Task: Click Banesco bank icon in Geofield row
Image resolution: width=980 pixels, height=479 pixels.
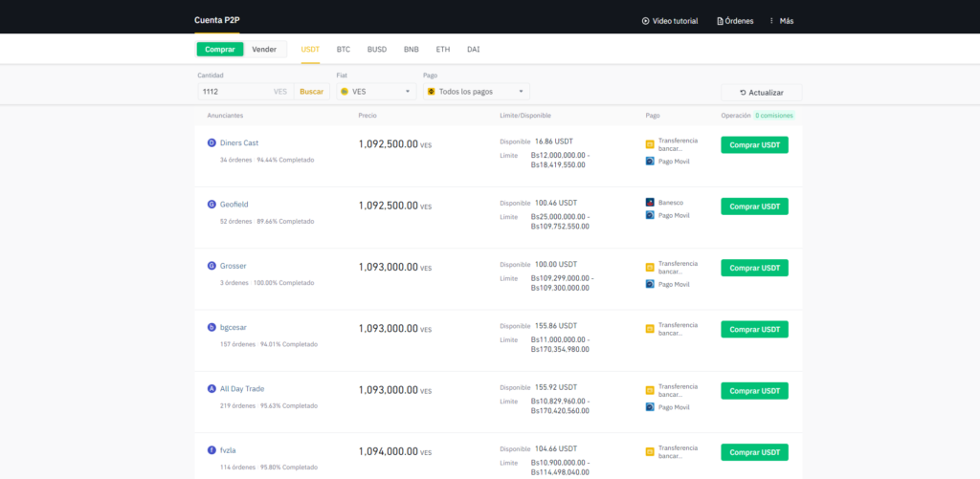Action: click(650, 203)
